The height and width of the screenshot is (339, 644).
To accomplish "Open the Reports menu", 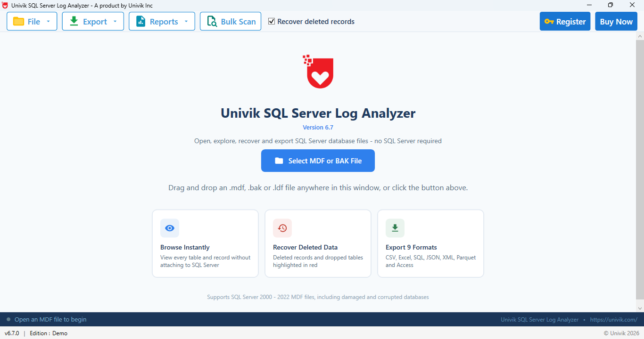I will click(162, 21).
